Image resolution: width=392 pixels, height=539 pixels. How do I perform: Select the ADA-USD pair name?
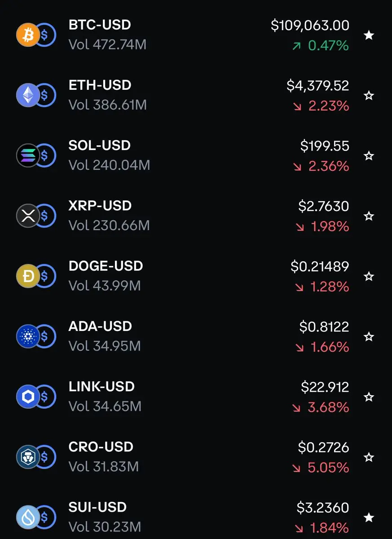coord(100,326)
